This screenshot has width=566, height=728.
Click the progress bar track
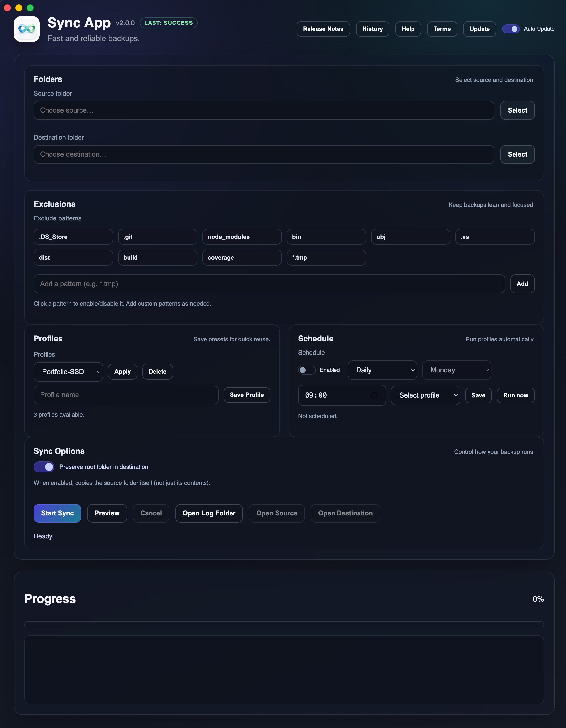(x=284, y=624)
